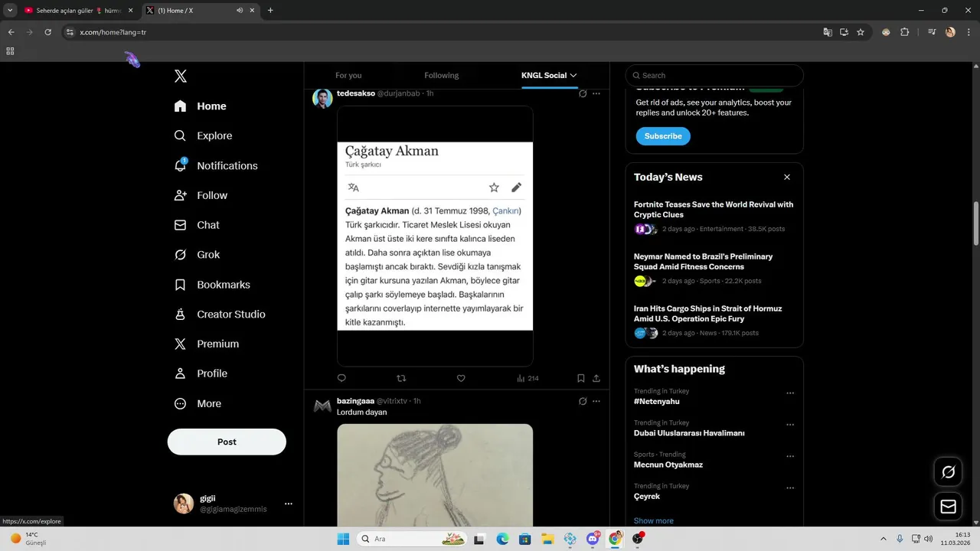
Task: Click gigii profile avatar at sidebar bottom
Action: (184, 504)
